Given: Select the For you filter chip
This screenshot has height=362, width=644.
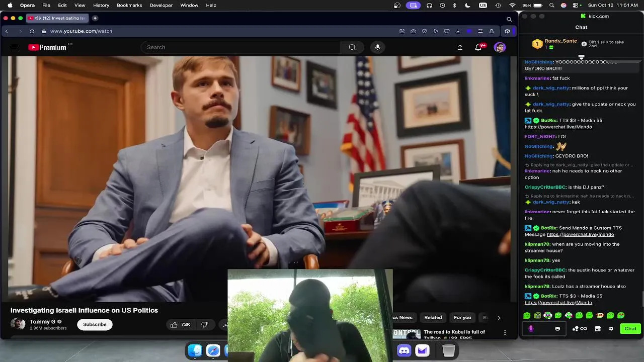Looking at the screenshot, I should 462,318.
